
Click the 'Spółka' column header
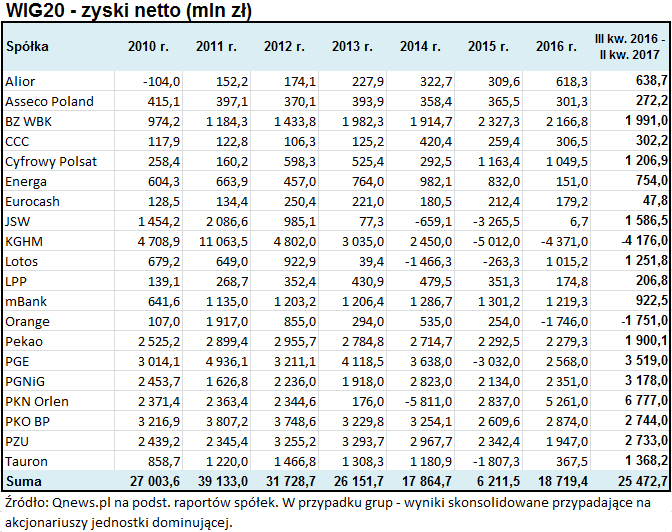pos(28,46)
